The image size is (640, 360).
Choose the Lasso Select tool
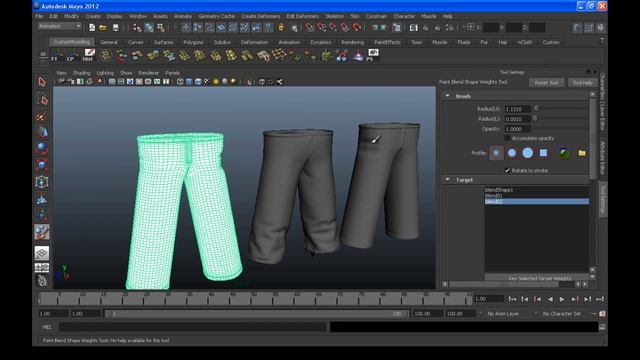[42, 99]
